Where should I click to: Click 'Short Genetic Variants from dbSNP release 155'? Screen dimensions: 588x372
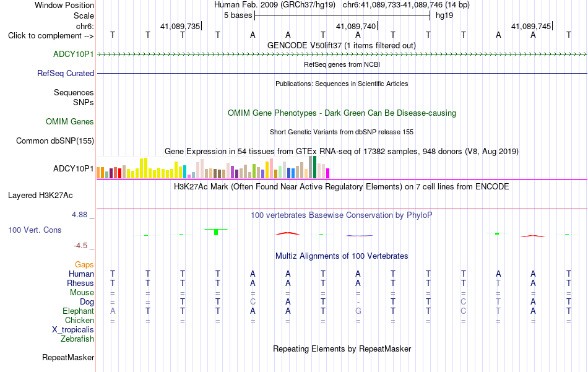click(342, 132)
